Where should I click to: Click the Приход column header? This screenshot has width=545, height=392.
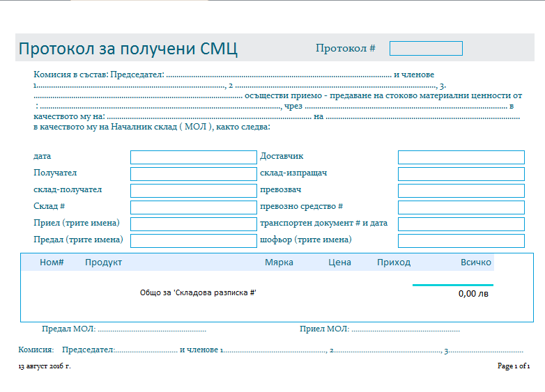pyautogui.click(x=394, y=262)
